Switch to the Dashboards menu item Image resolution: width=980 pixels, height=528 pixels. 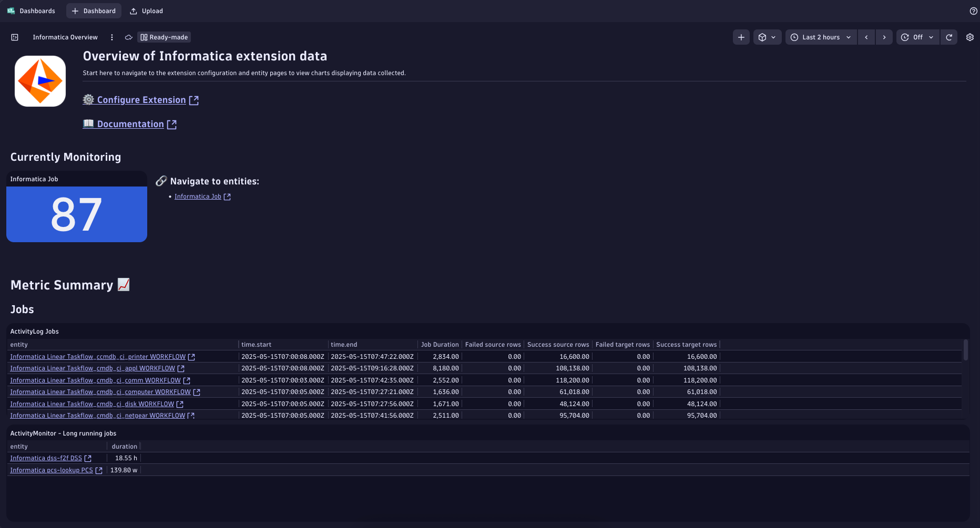coord(37,11)
